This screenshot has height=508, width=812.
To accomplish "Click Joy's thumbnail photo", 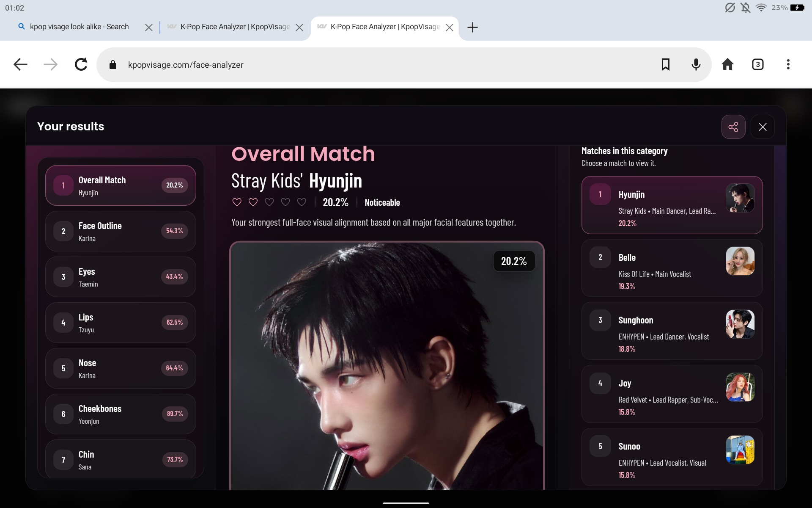I will [740, 387].
